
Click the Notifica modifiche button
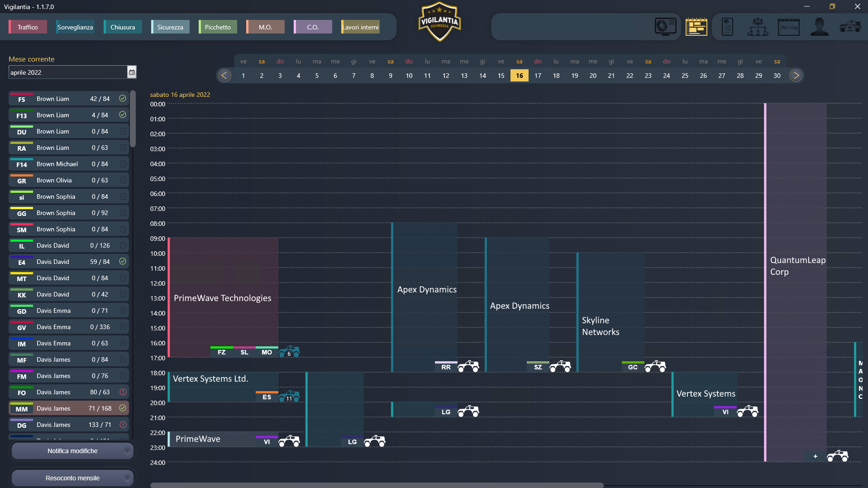[72, 451]
